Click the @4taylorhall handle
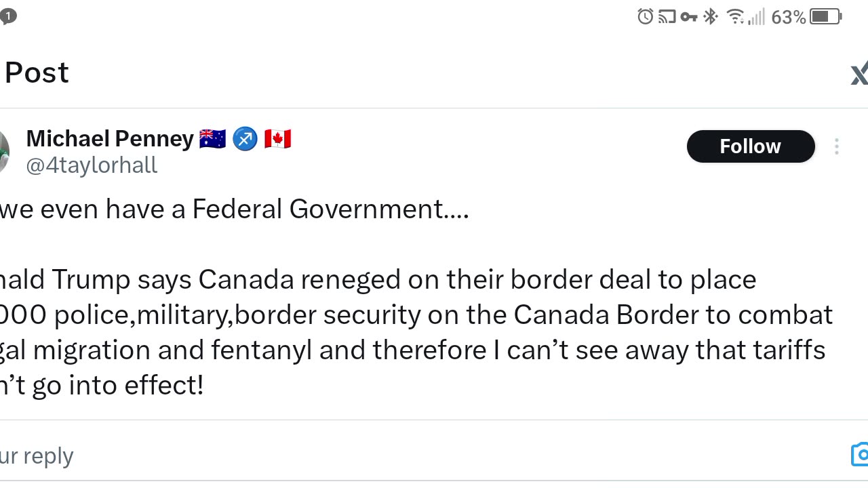Viewport: 868px width, 488px height. [92, 165]
